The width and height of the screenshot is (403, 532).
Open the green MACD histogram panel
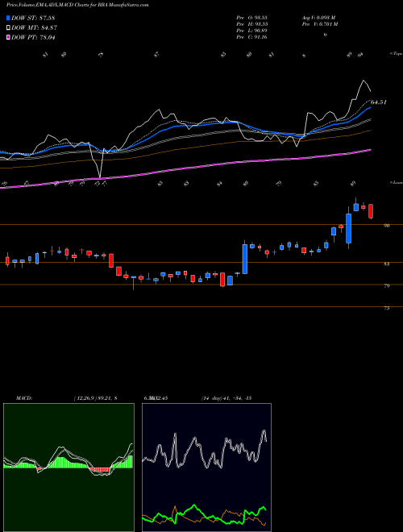[x=69, y=468]
